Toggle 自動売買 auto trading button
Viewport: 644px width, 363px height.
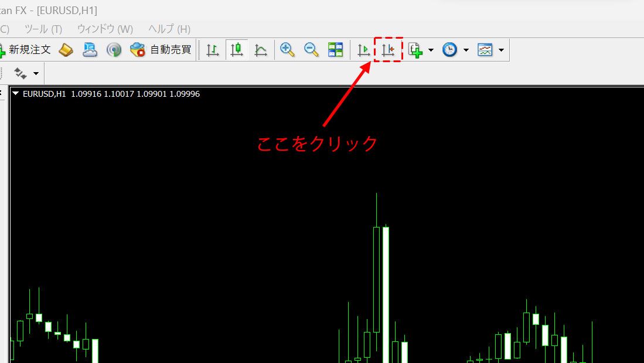161,50
